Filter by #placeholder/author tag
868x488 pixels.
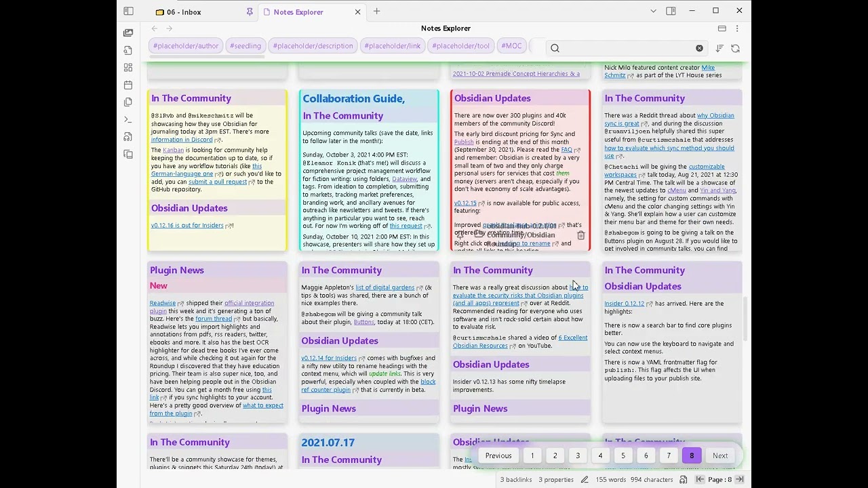(x=186, y=46)
